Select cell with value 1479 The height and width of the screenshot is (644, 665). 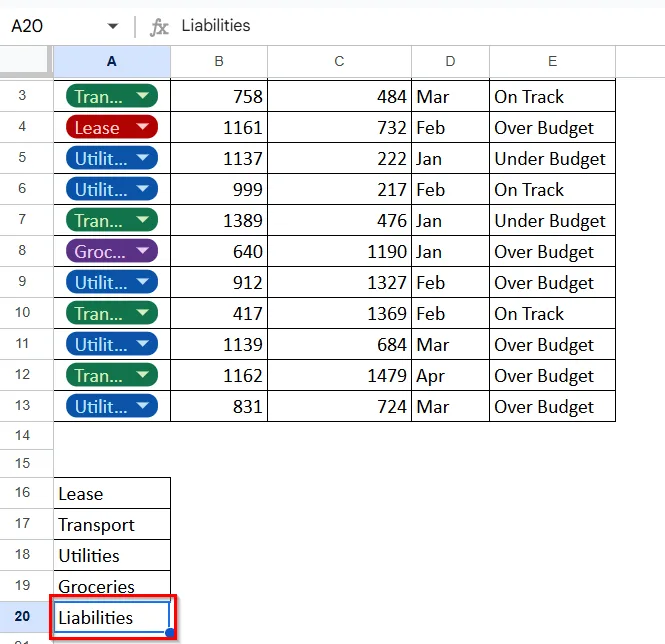pos(339,375)
